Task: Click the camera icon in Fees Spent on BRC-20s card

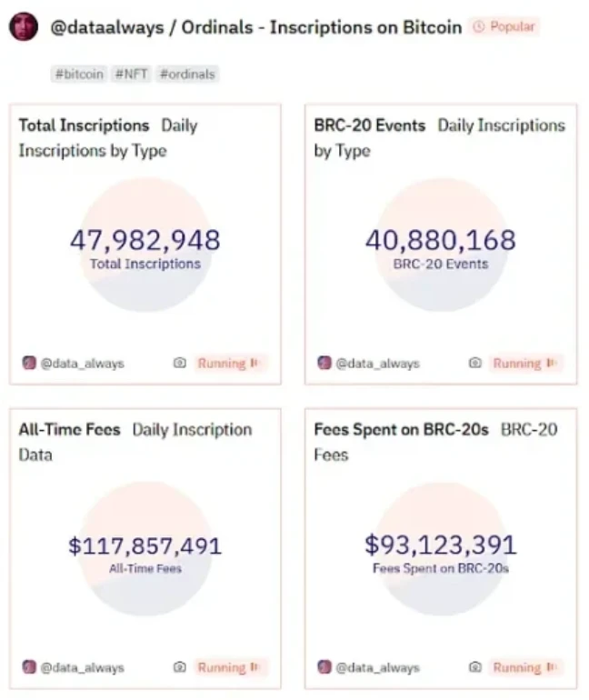Action: 474,667
